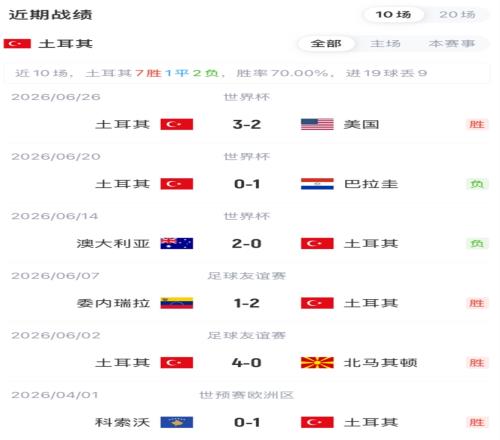This screenshot has height=440, width=500.
Task: Click the 澳大利亚 team name
Action: click(x=113, y=244)
